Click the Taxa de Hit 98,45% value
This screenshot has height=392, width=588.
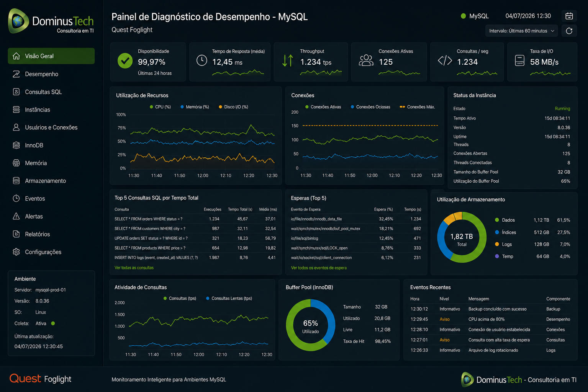(383, 341)
